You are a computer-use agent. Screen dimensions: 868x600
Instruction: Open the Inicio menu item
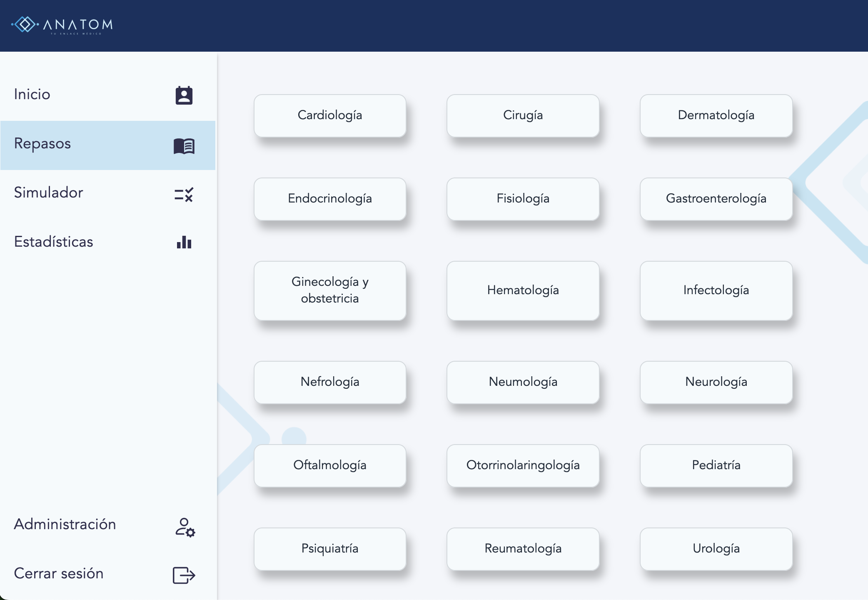(x=32, y=95)
